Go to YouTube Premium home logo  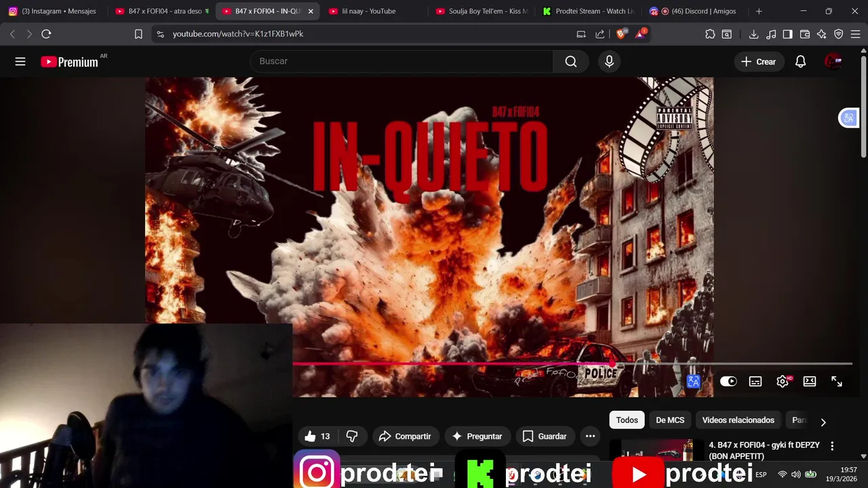click(69, 62)
